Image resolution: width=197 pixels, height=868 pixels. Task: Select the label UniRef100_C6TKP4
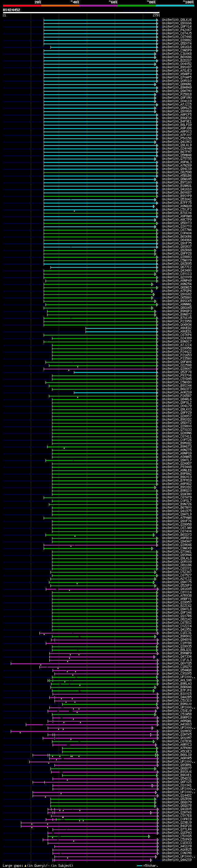click(177, 335)
